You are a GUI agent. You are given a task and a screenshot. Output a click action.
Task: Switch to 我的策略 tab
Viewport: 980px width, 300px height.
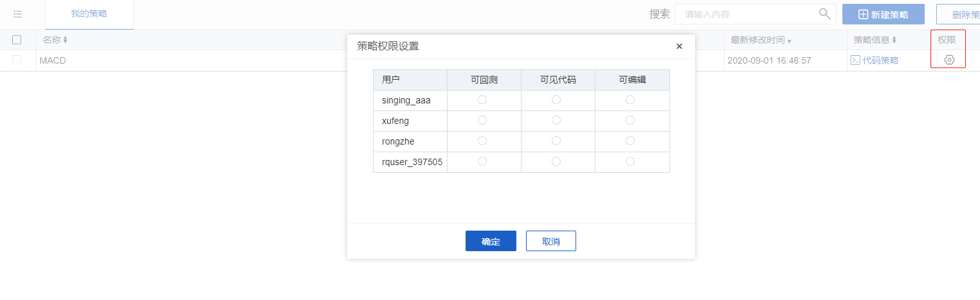(89, 14)
